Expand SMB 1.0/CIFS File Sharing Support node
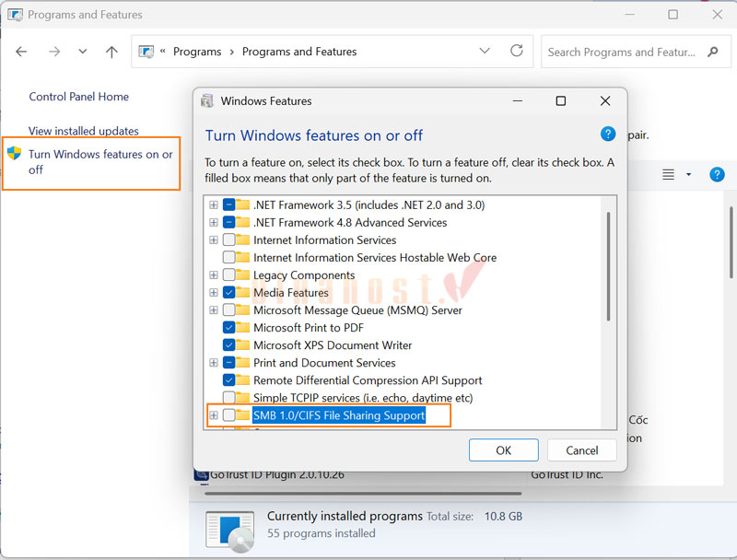 tap(214, 415)
